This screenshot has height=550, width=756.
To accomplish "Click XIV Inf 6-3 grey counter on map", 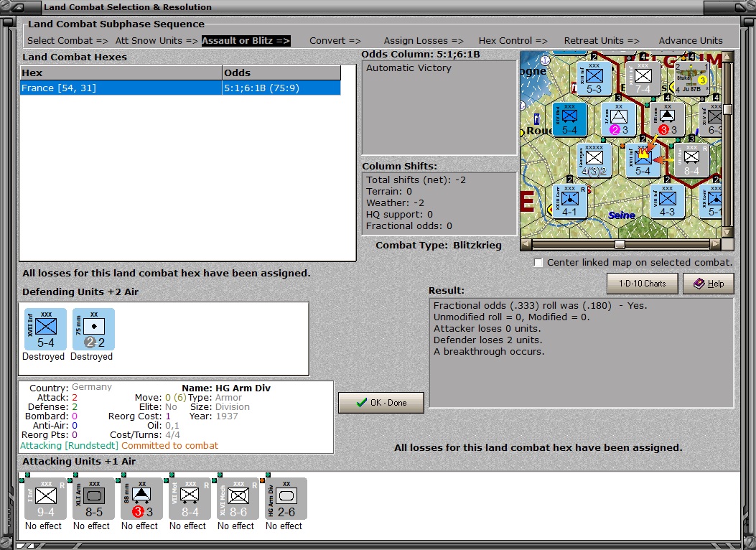I will pyautogui.click(x=711, y=118).
